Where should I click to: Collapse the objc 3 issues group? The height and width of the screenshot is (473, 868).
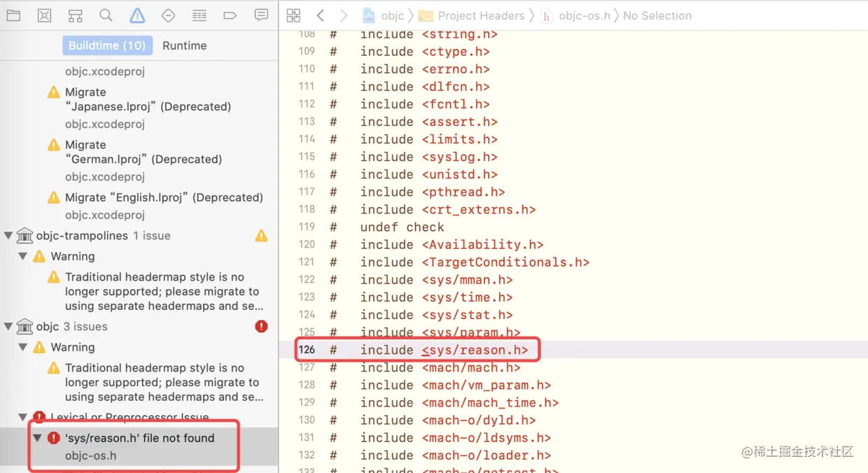click(8, 327)
